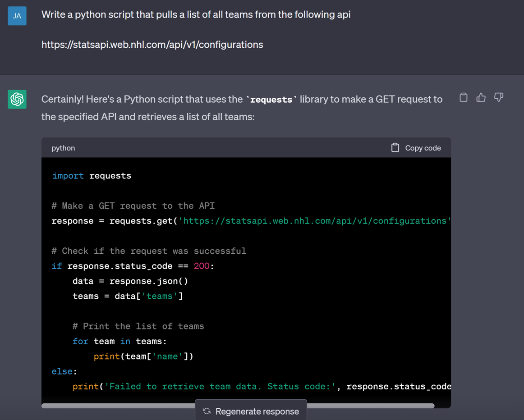Click the JA user avatar
This screenshot has width=524, height=420.
tap(17, 16)
